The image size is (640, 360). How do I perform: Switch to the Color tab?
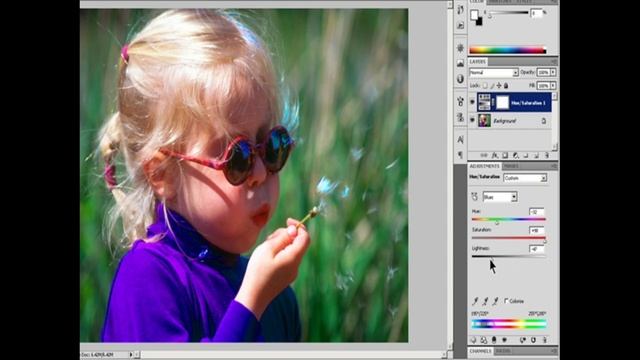pos(476,2)
